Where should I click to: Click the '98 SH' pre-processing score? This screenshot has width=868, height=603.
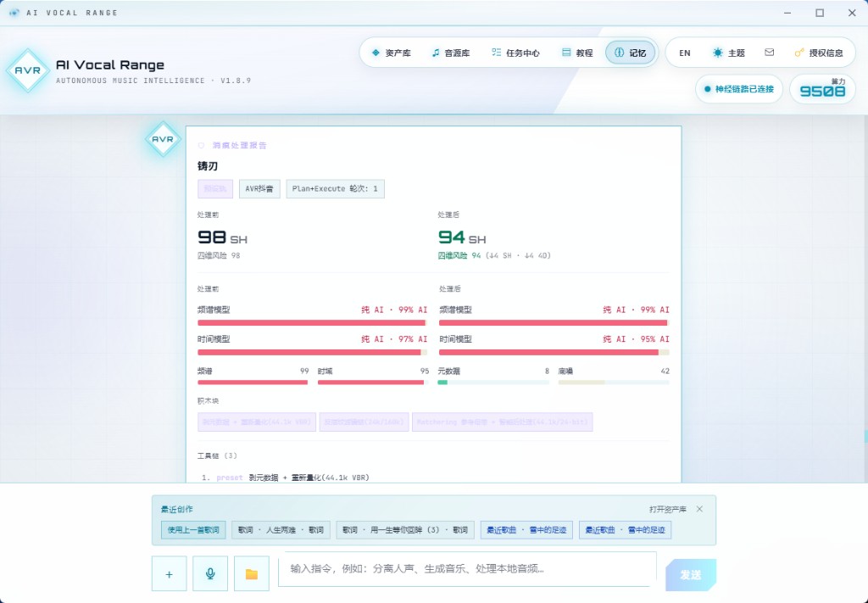pos(223,238)
